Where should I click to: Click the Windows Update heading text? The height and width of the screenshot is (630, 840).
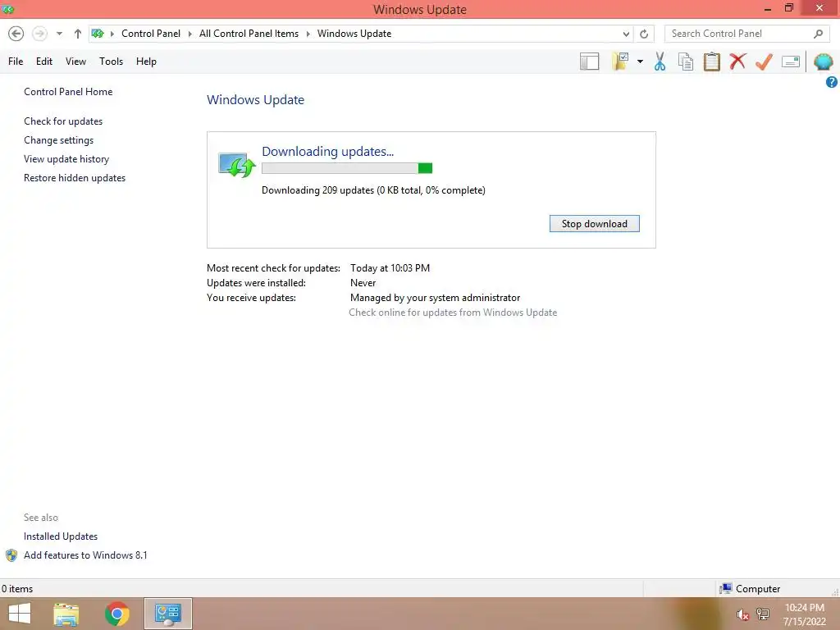point(256,99)
